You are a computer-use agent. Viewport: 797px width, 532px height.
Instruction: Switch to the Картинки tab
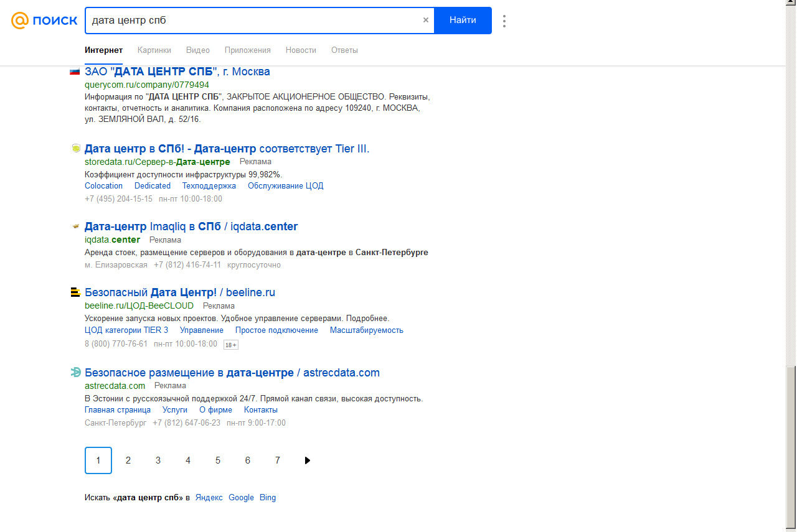pyautogui.click(x=154, y=50)
